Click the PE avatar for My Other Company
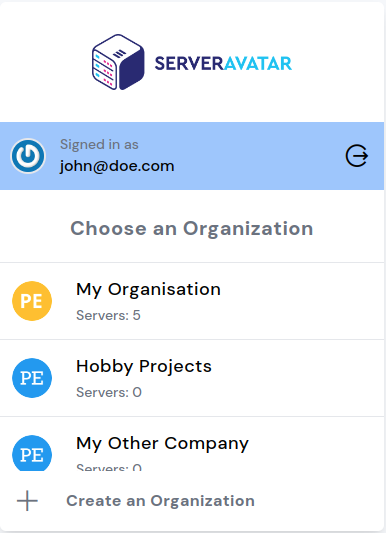Viewport: 386px width, 533px height. pyautogui.click(x=32, y=453)
